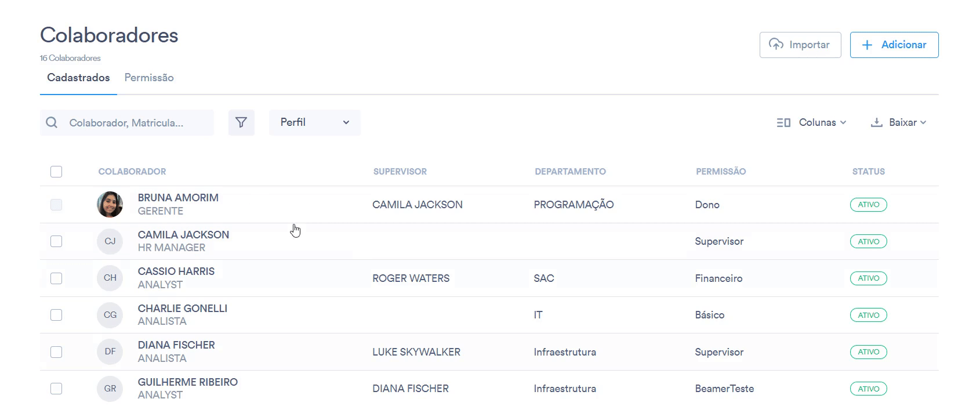
Task: Click the Adicionar button
Action: pyautogui.click(x=894, y=45)
